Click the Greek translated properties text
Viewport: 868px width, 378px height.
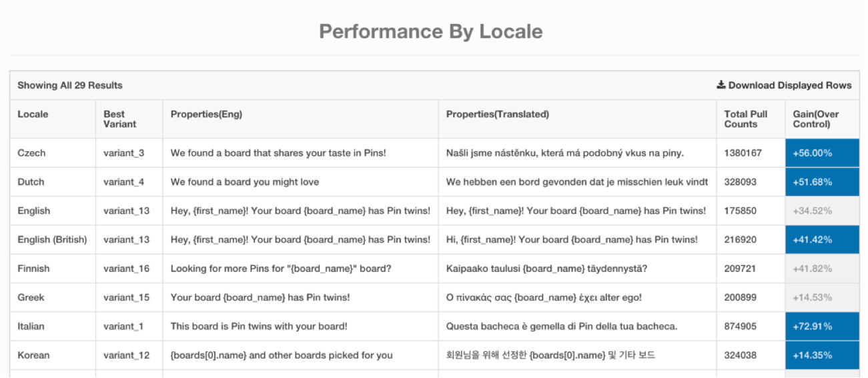tap(544, 297)
